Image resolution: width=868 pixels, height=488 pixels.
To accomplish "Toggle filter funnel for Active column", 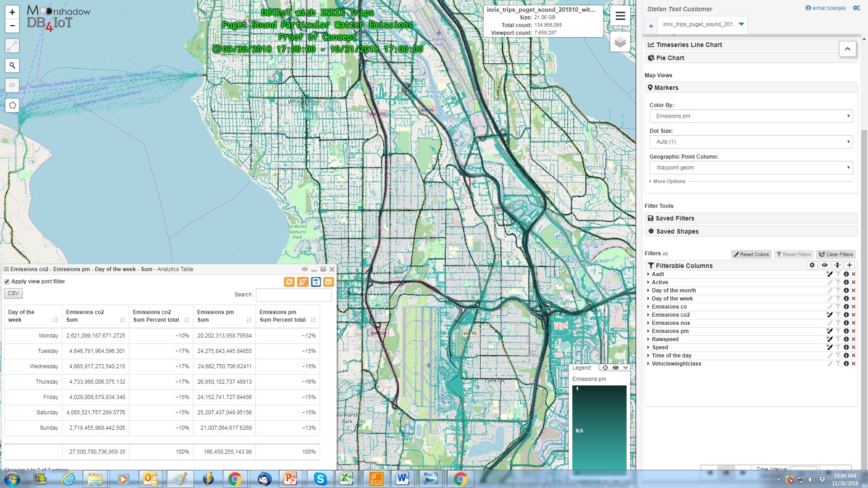I will (838, 282).
